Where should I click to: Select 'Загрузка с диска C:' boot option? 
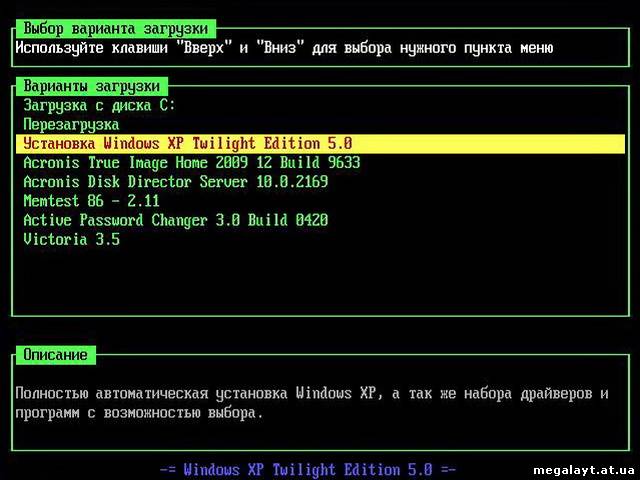coord(99,105)
